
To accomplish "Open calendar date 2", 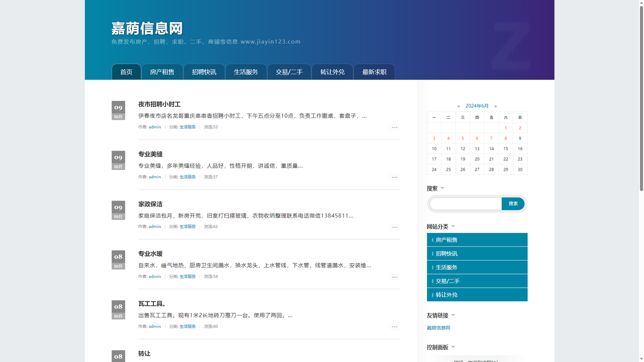I will [x=520, y=128].
